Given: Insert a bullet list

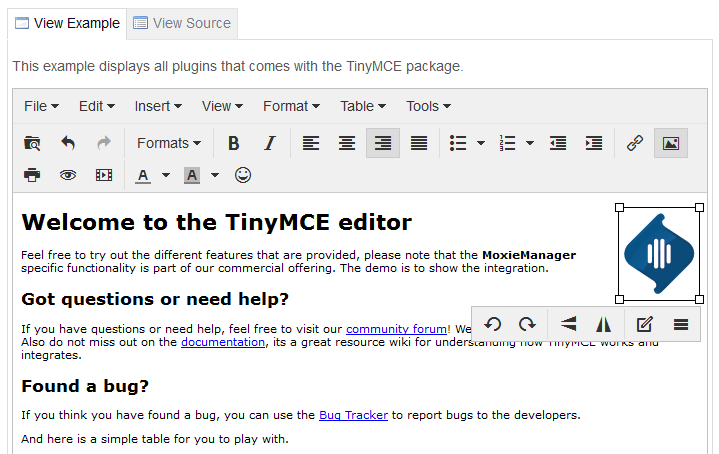Looking at the screenshot, I should click(x=458, y=144).
